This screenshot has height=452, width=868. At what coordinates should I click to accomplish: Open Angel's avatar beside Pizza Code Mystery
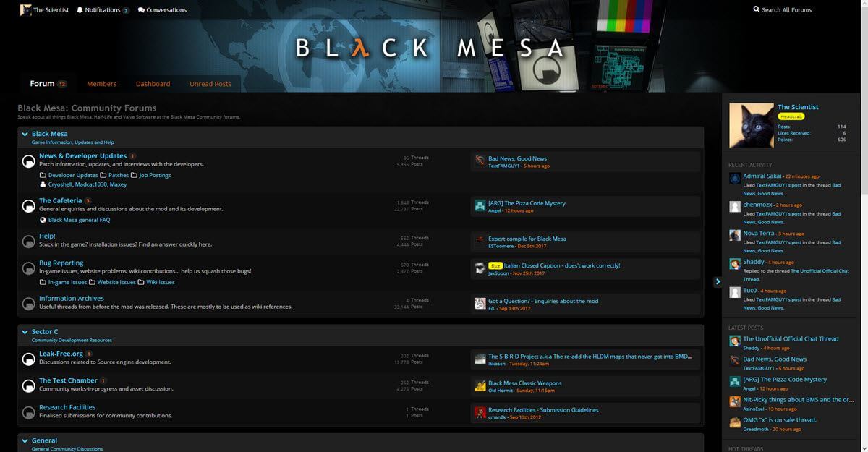point(480,206)
